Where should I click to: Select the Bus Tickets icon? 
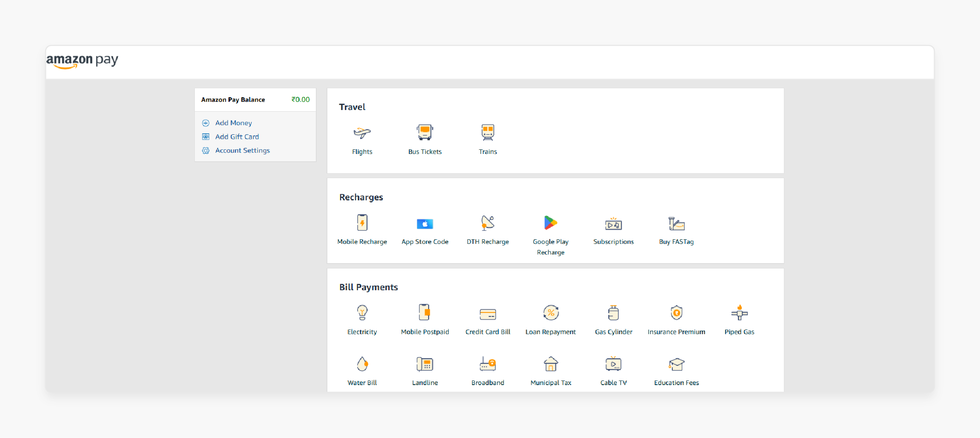(x=425, y=133)
